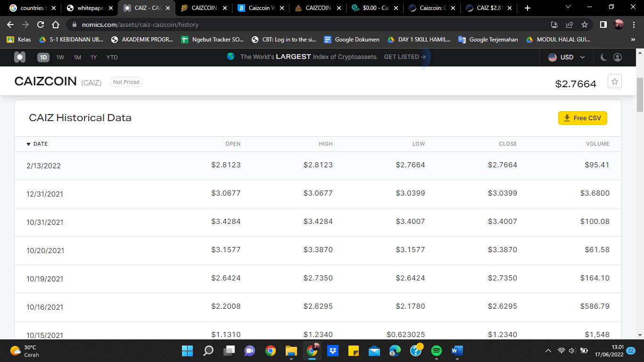Select the YTD time range
The height and width of the screenshot is (362, 644).
click(112, 57)
